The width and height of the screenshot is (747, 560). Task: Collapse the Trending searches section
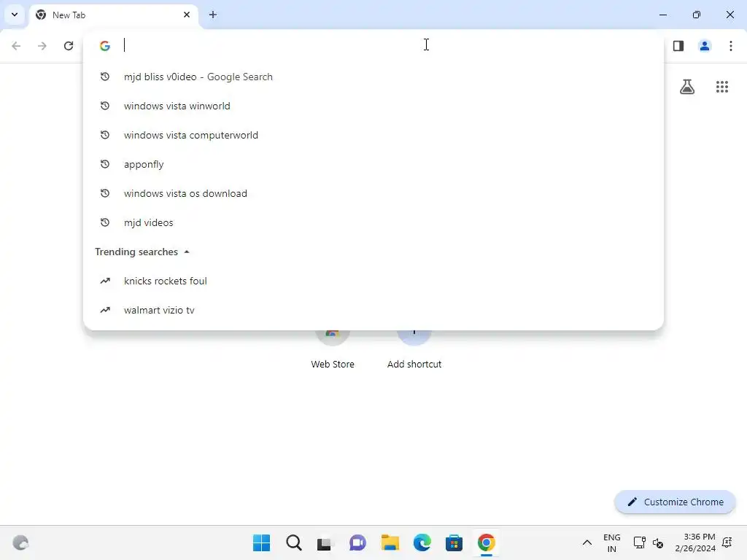(x=187, y=252)
